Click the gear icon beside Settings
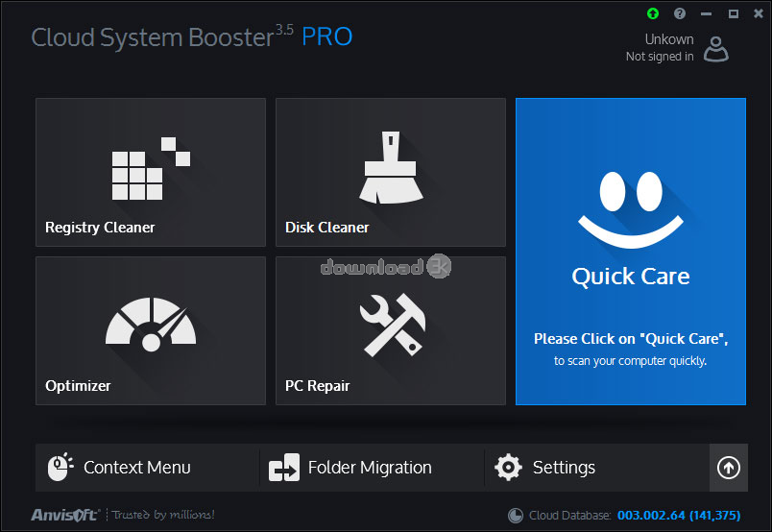Screen dimensions: 772x532 click(x=508, y=467)
